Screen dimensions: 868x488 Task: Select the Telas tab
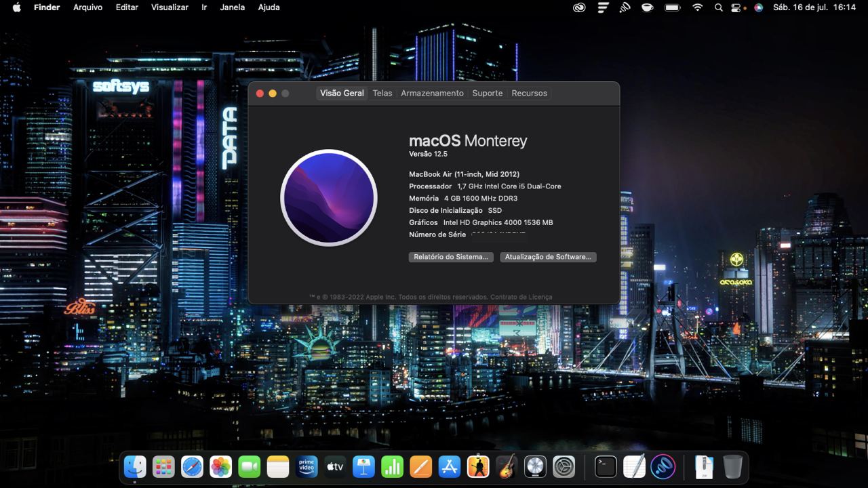click(382, 94)
